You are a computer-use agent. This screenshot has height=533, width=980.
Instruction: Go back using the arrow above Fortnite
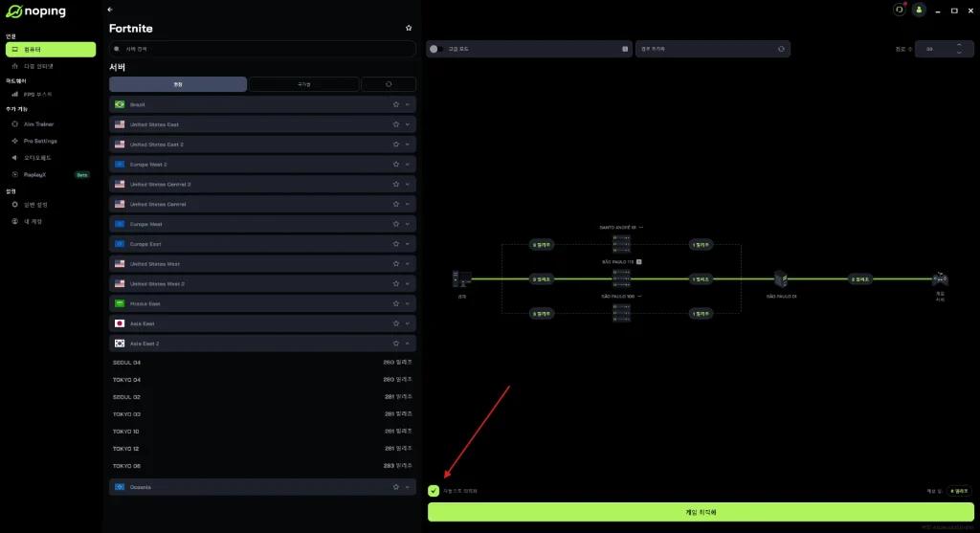point(110,10)
